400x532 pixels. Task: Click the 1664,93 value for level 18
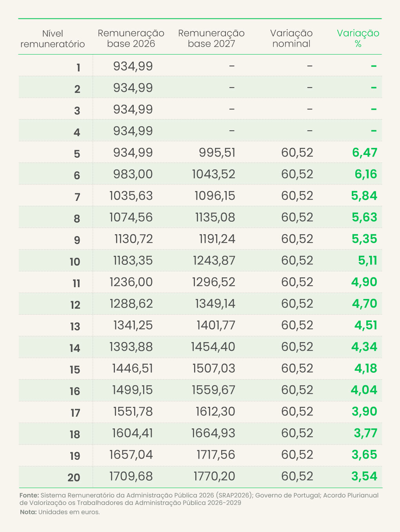pos(213,433)
